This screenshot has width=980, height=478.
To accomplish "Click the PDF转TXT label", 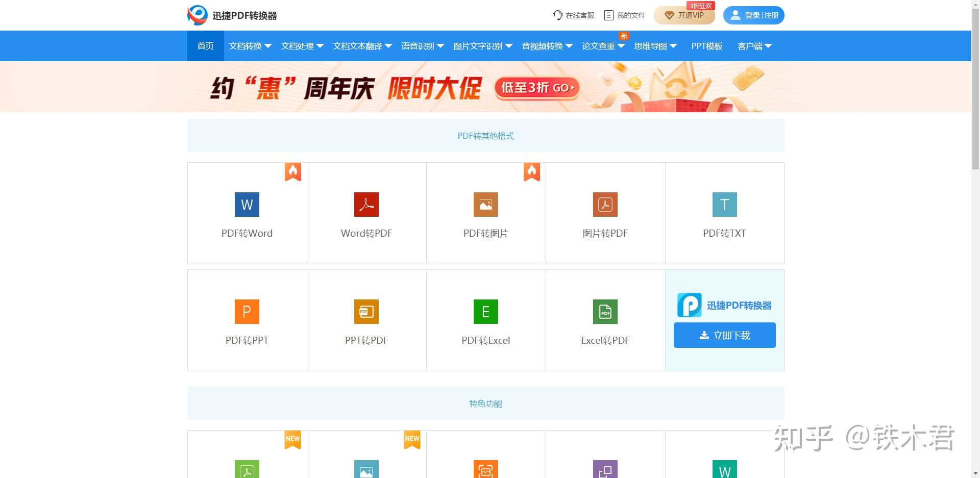I will [725, 233].
